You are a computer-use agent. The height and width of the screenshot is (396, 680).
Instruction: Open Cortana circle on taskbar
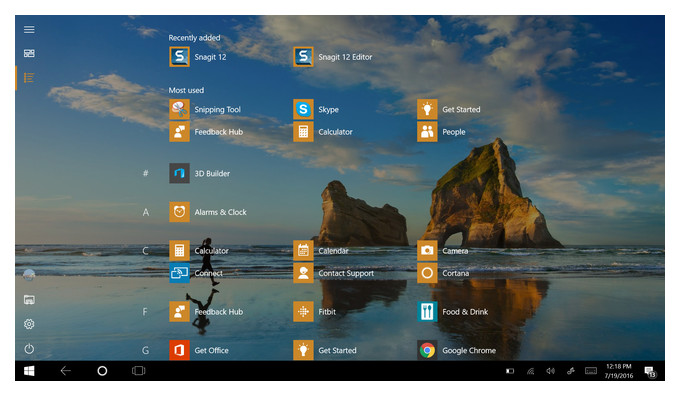point(102,371)
